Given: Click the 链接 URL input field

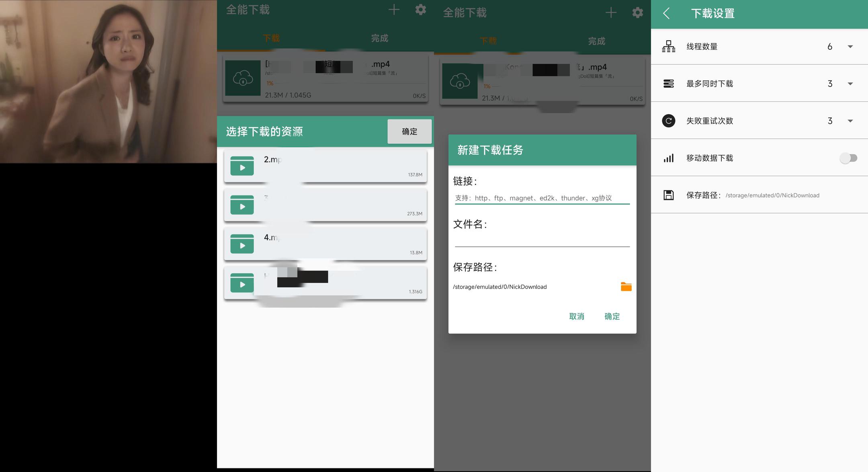Looking at the screenshot, I should (x=542, y=198).
